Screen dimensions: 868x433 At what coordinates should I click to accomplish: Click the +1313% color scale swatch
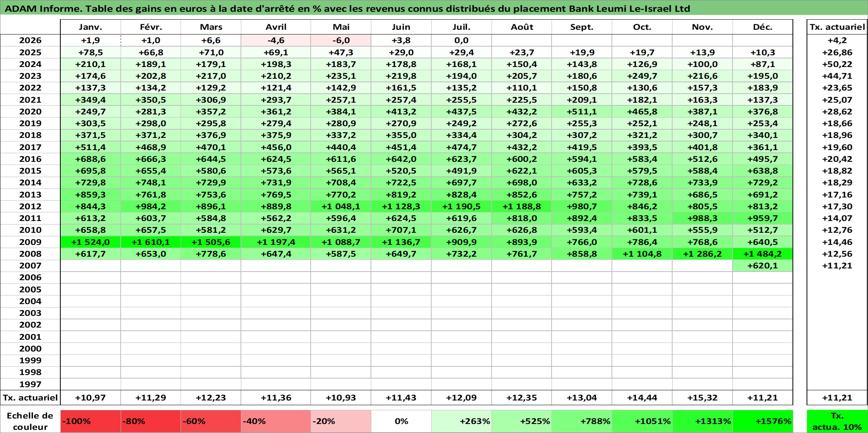(x=702, y=421)
